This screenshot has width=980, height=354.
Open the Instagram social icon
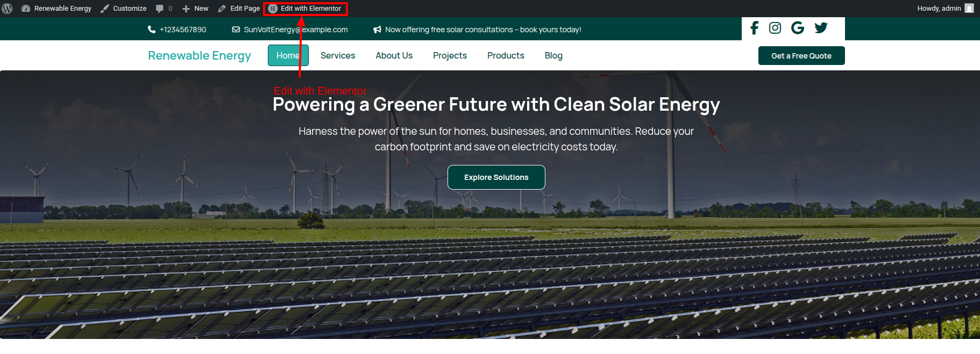click(x=775, y=28)
